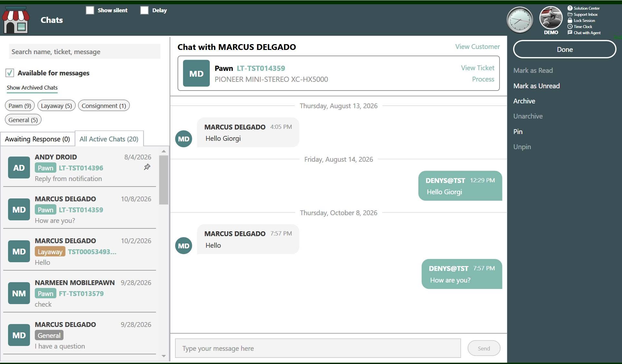Click the chat list scroll down arrow
Screen dimensions: 622x364
164,356
